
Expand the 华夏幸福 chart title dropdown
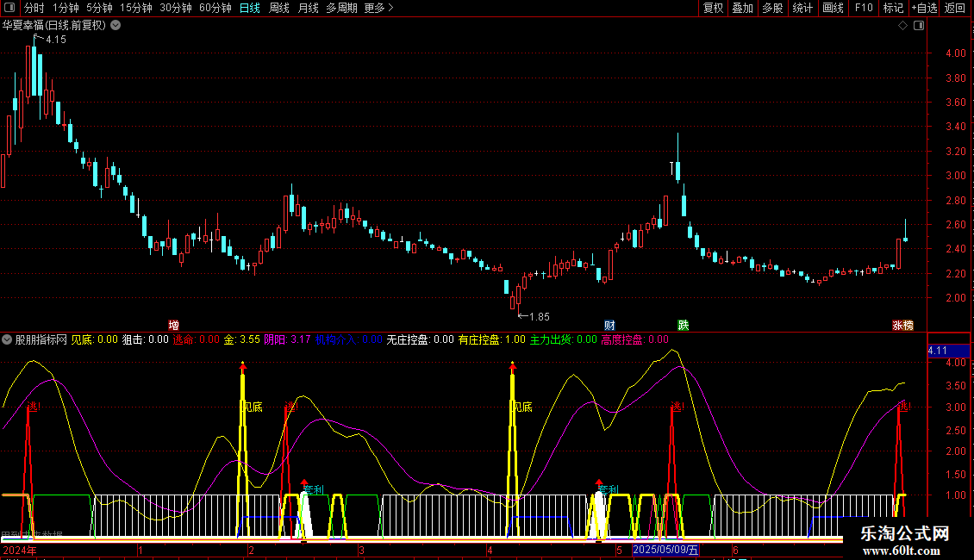(116, 26)
